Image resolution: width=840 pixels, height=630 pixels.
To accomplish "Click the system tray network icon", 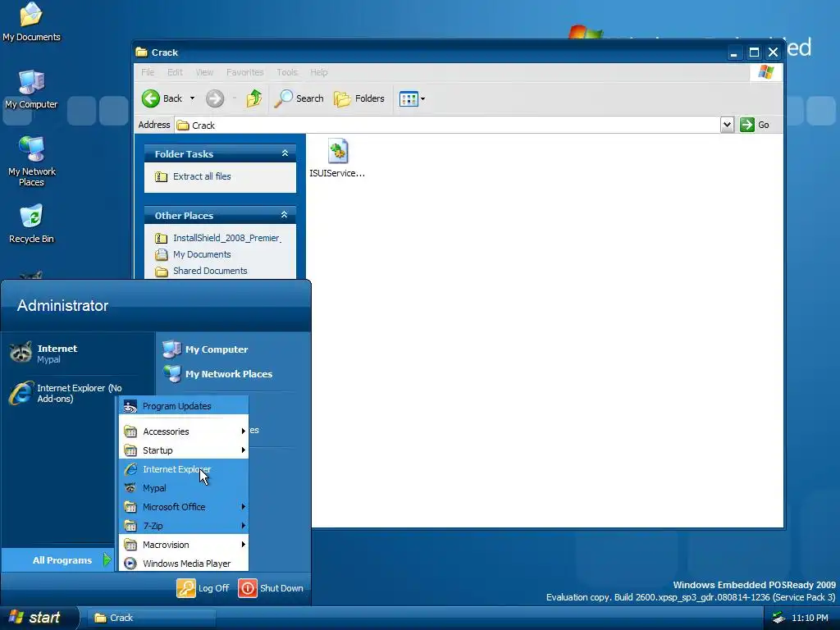I will [778, 618].
